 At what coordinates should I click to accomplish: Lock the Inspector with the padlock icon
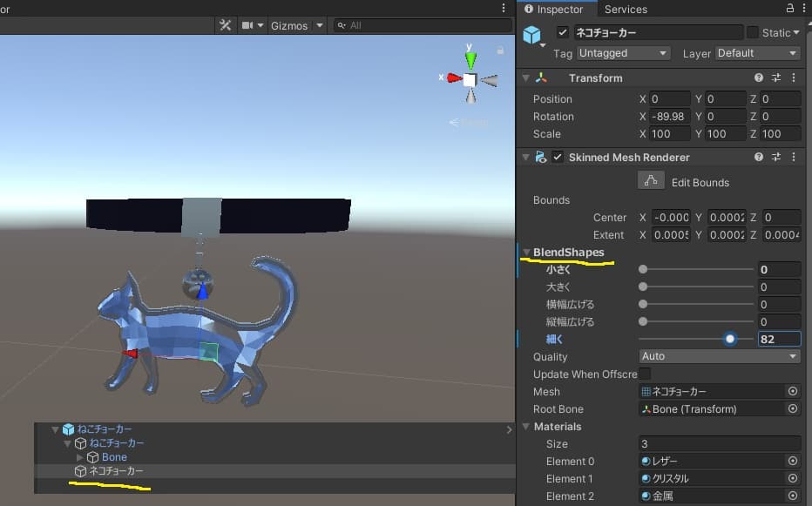tap(790, 9)
